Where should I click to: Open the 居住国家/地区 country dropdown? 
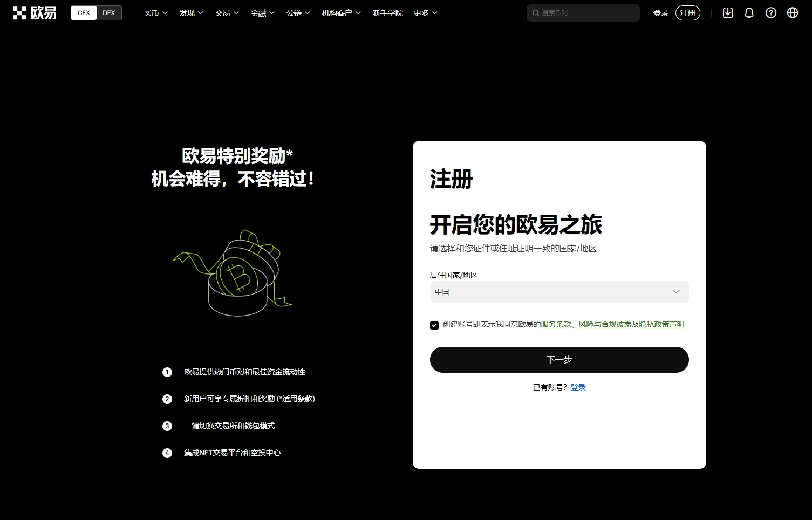(559, 292)
